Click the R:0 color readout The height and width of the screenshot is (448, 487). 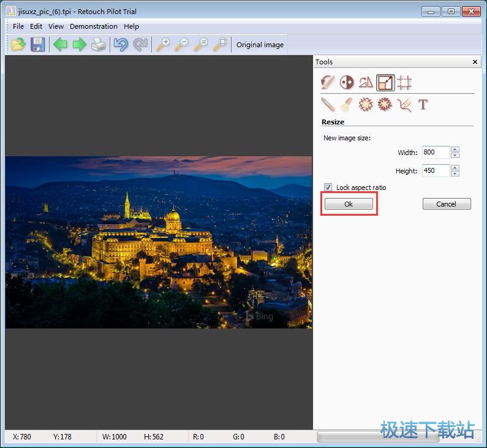pos(198,437)
